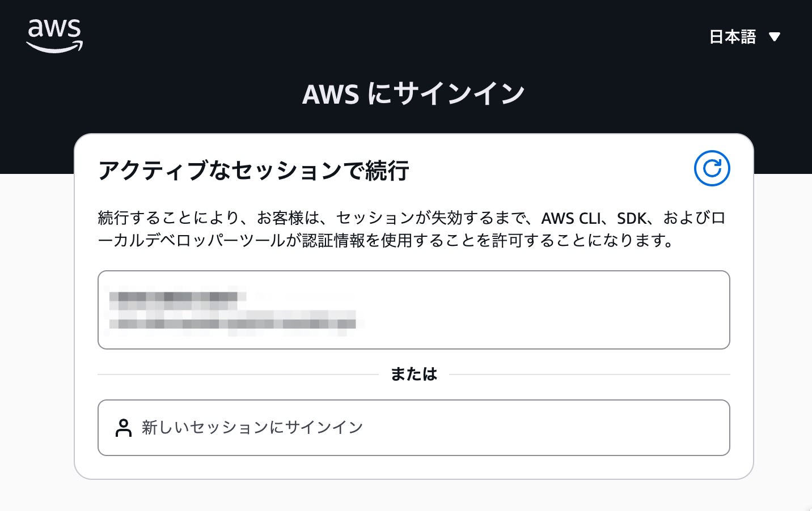Select the 日本語 menu item
812x511 pixels.
coord(733,36)
